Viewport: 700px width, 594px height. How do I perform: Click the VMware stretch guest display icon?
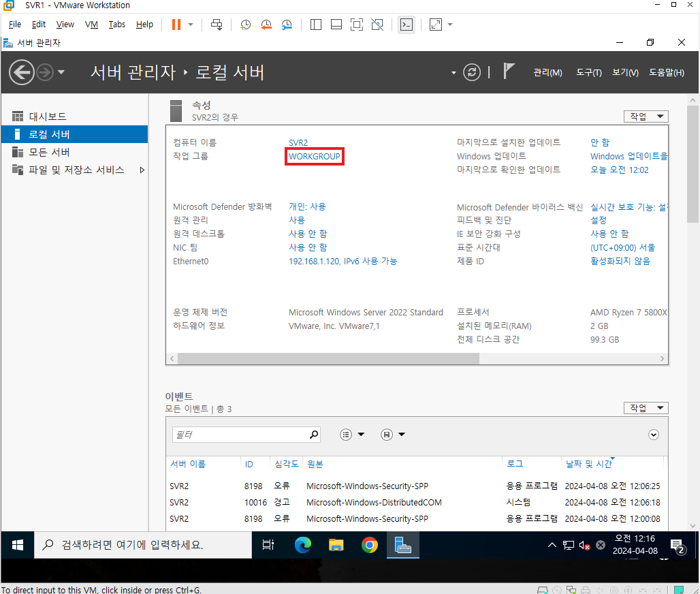pos(436,25)
